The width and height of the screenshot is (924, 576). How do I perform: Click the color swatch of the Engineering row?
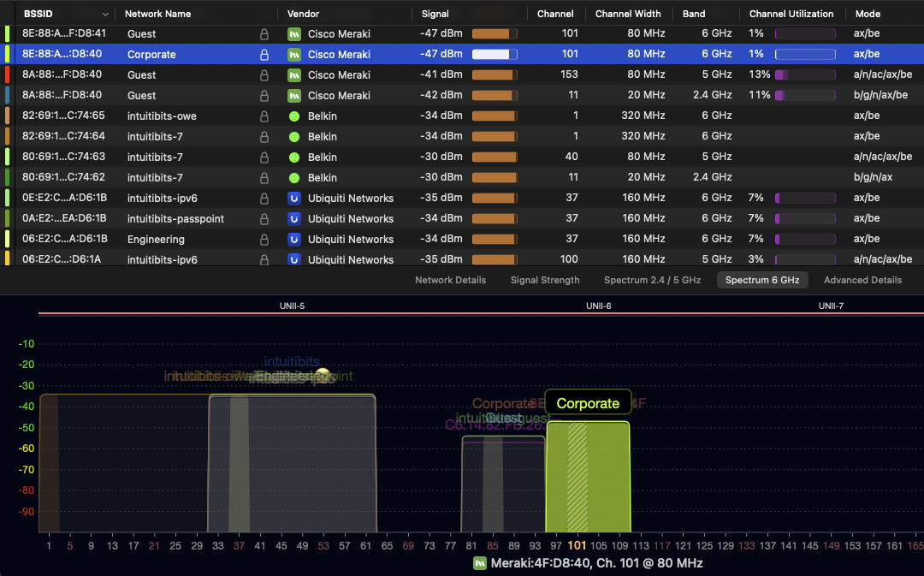[7, 240]
